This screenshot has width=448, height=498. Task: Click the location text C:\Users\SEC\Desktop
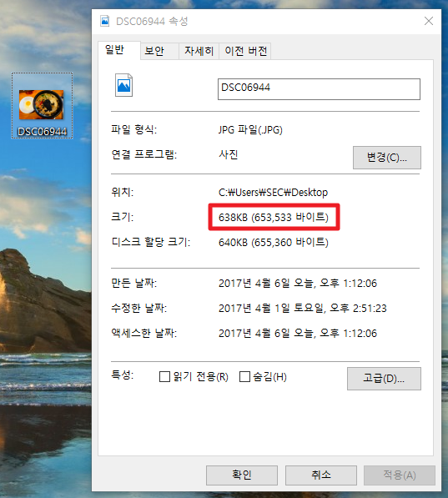pyautogui.click(x=273, y=193)
